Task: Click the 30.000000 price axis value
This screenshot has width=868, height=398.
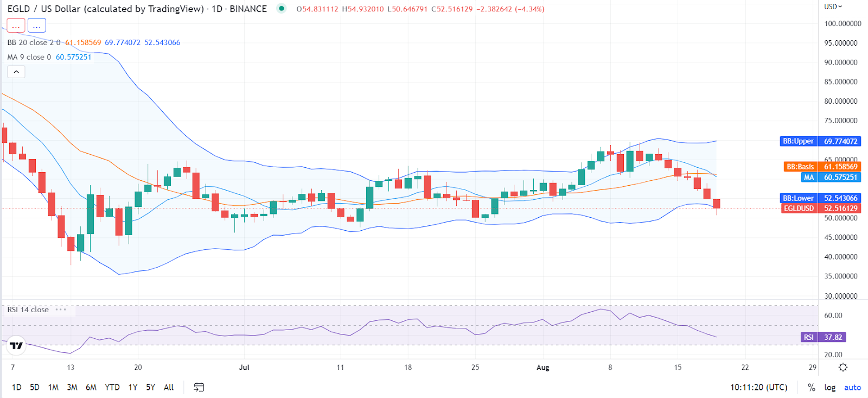Action: coord(841,296)
